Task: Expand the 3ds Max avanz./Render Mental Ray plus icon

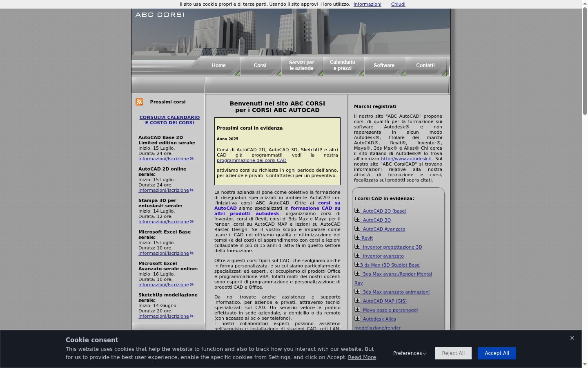Action: pyautogui.click(x=357, y=274)
